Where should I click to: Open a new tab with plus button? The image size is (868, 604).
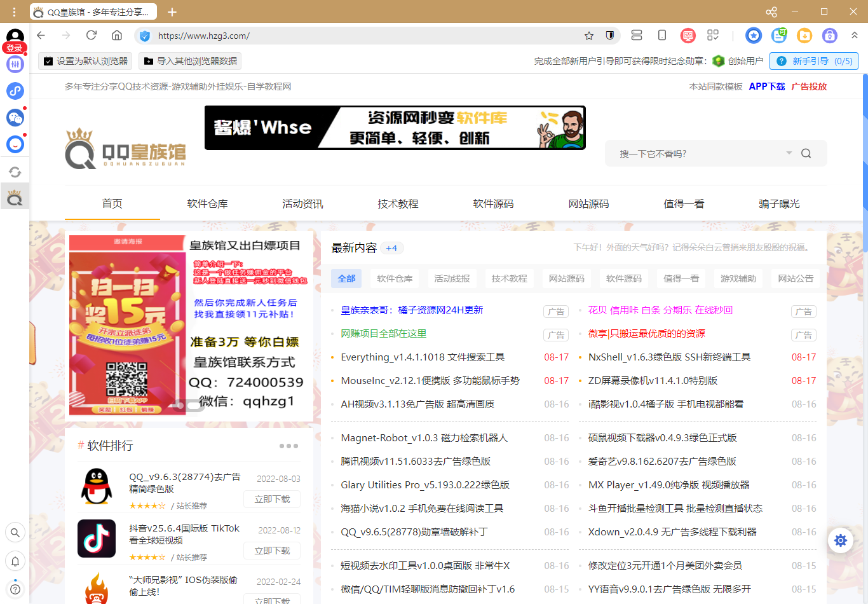(172, 11)
